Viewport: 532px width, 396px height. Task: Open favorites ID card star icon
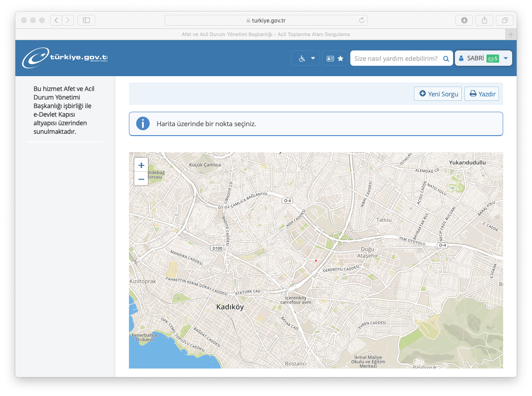point(335,59)
